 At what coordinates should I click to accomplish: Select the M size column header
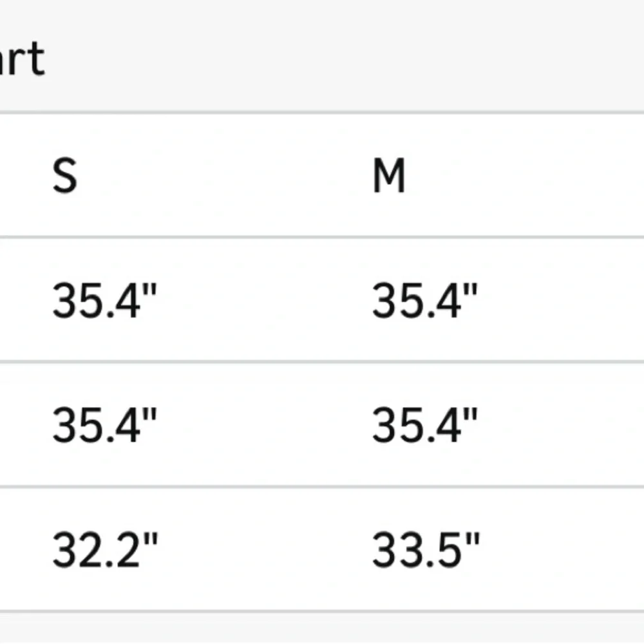[389, 175]
